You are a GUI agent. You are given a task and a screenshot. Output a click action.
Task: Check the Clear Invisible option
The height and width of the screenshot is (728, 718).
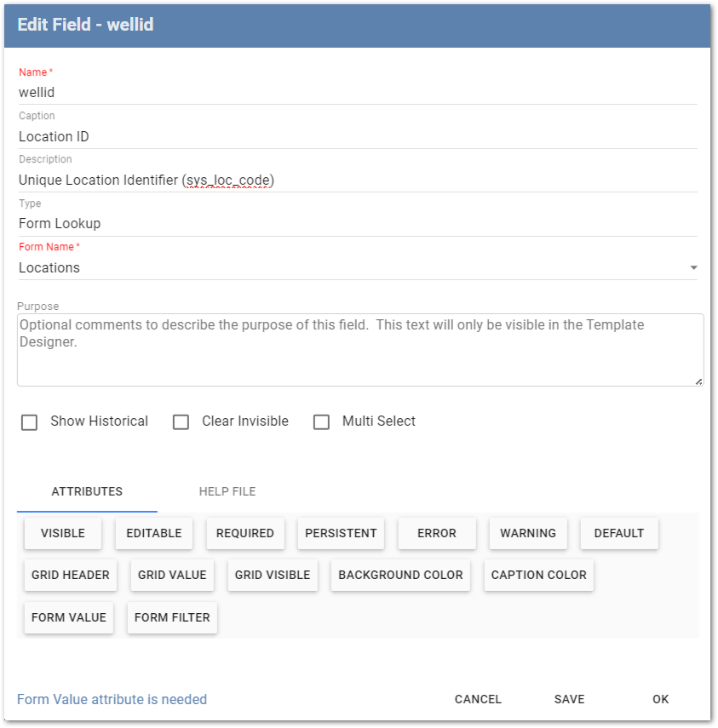181,421
